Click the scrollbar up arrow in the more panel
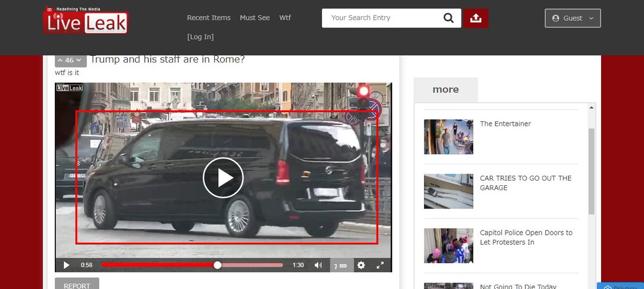This screenshot has width=644, height=289. click(591, 107)
